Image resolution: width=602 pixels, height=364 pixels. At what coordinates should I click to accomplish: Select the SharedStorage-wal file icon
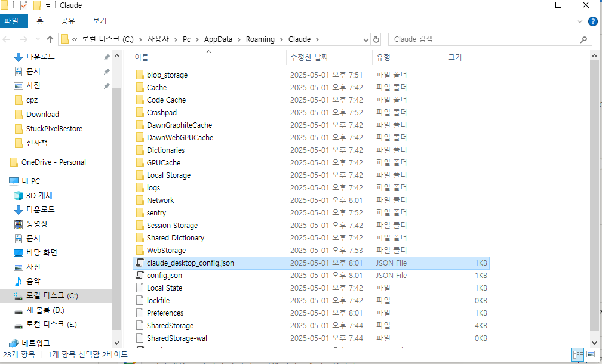[x=140, y=338]
